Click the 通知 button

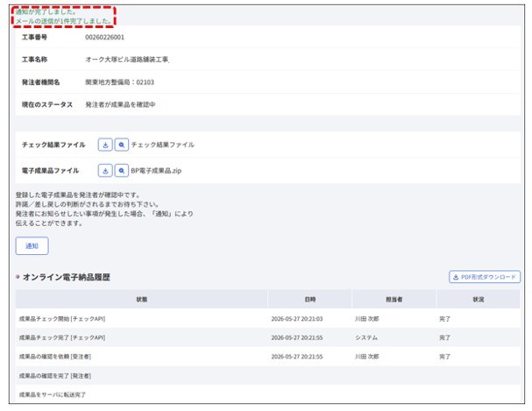[x=32, y=246]
